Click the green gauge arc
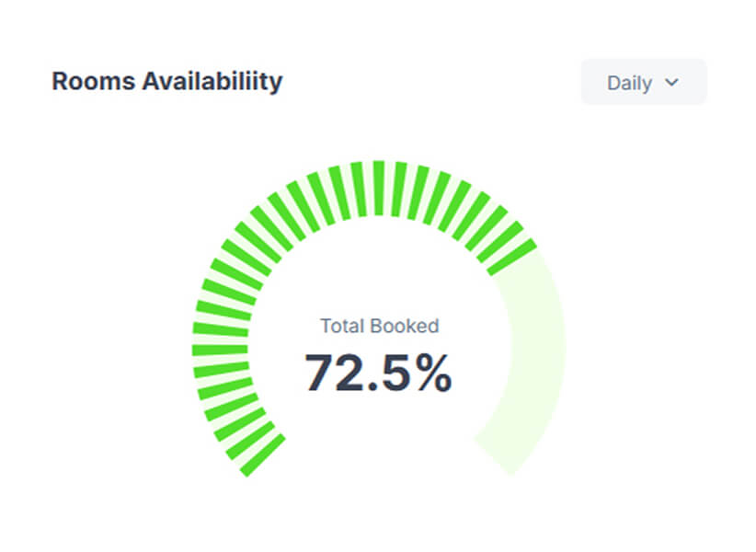The image size is (756, 552). (378, 184)
